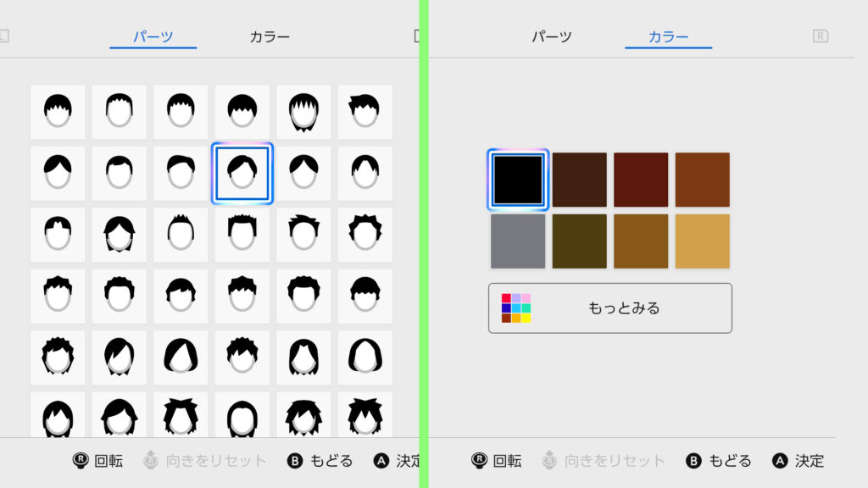Pick the light blonde color swatch

(x=702, y=241)
